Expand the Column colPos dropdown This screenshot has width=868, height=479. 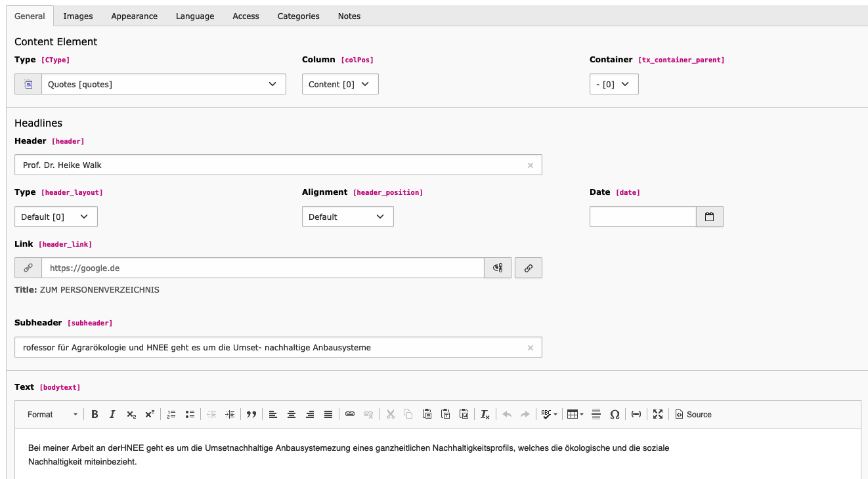[x=340, y=84]
